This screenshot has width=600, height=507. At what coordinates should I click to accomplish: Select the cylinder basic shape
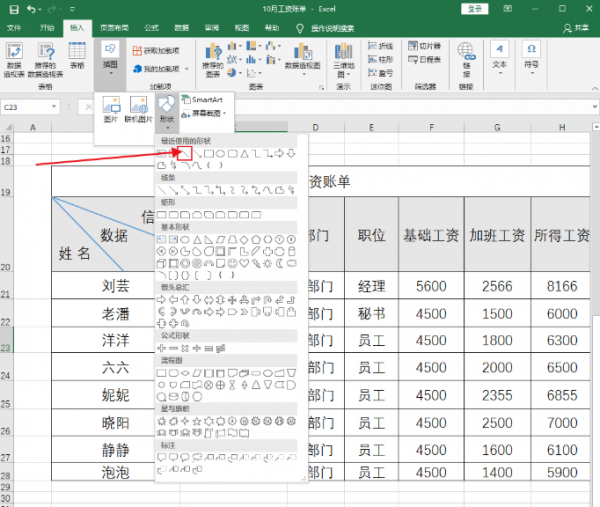(x=291, y=251)
